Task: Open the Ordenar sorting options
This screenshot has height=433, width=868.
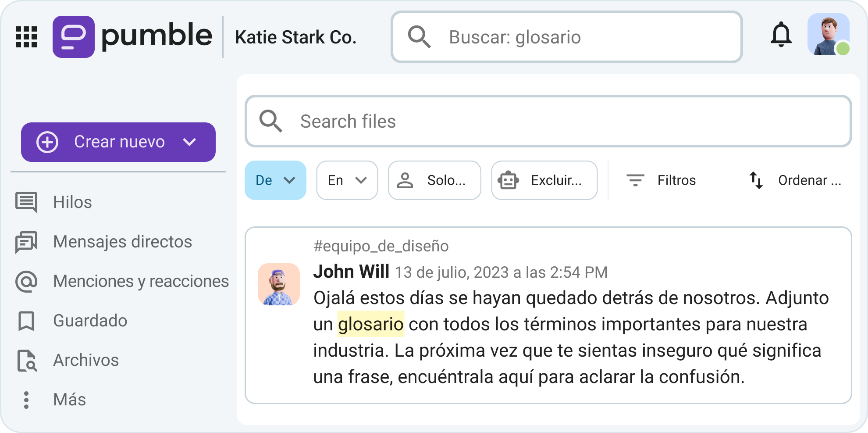Action: (796, 180)
